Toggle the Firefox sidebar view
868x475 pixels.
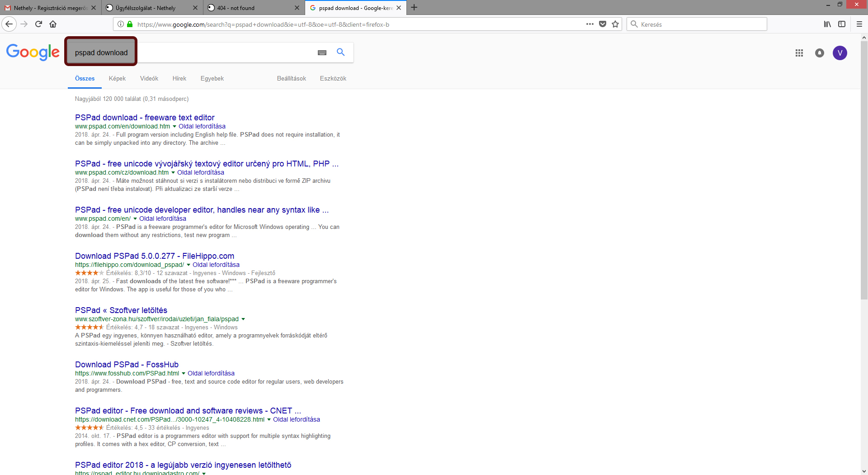point(841,24)
